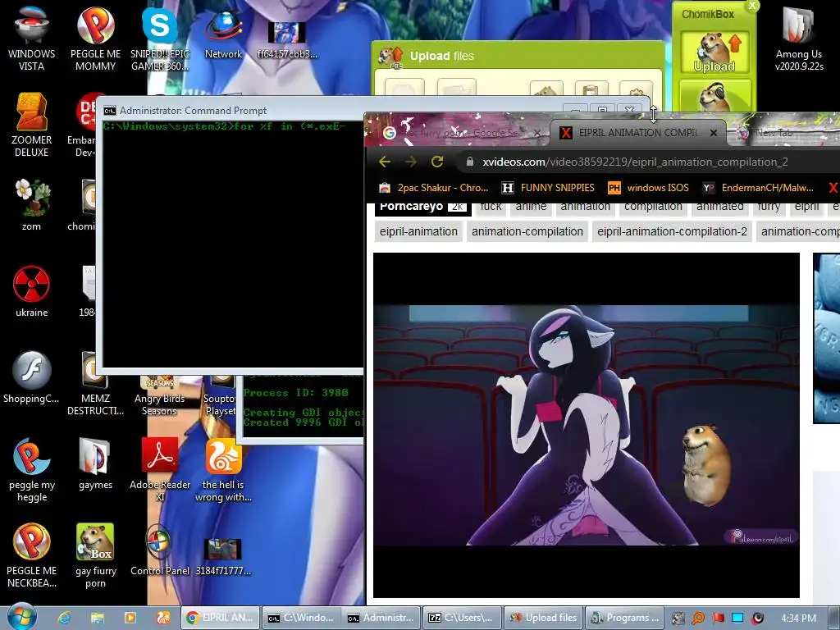Switch to the 7-Zip C:\Users\... taskbar button

click(x=462, y=618)
